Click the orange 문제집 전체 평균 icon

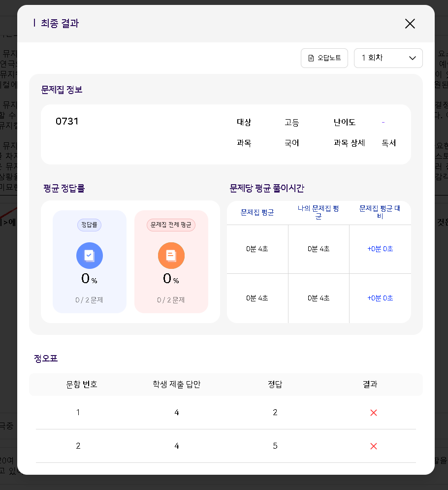point(171,256)
